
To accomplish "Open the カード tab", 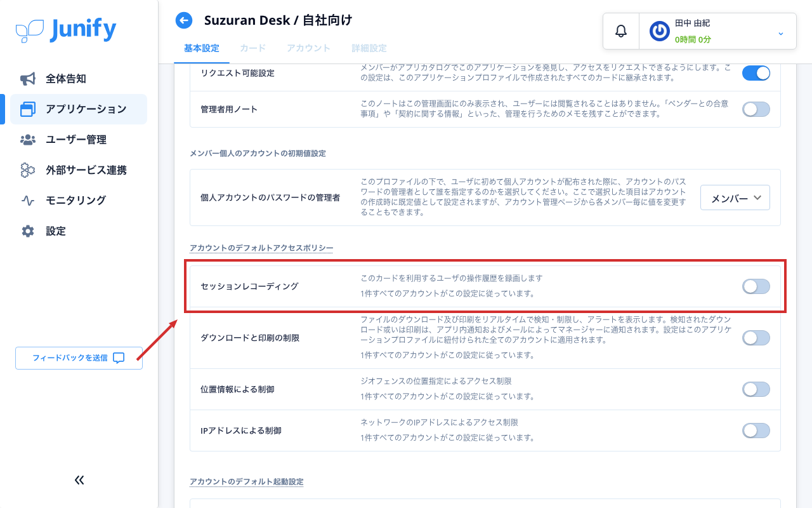I will click(253, 48).
